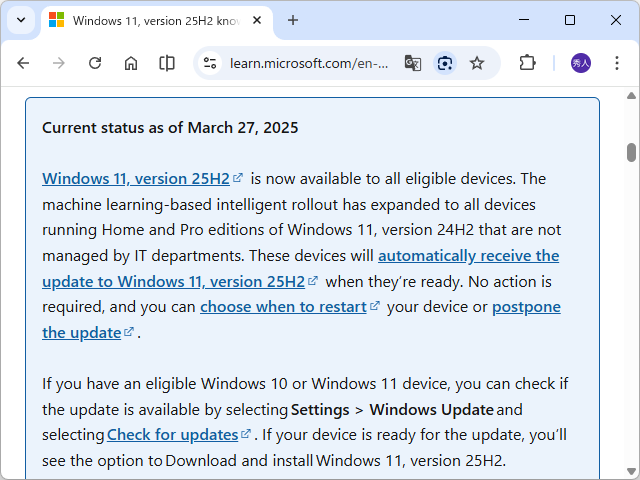Viewport: 640px width, 480px height.
Task: Open the Extensions puzzle icon
Action: click(527, 63)
